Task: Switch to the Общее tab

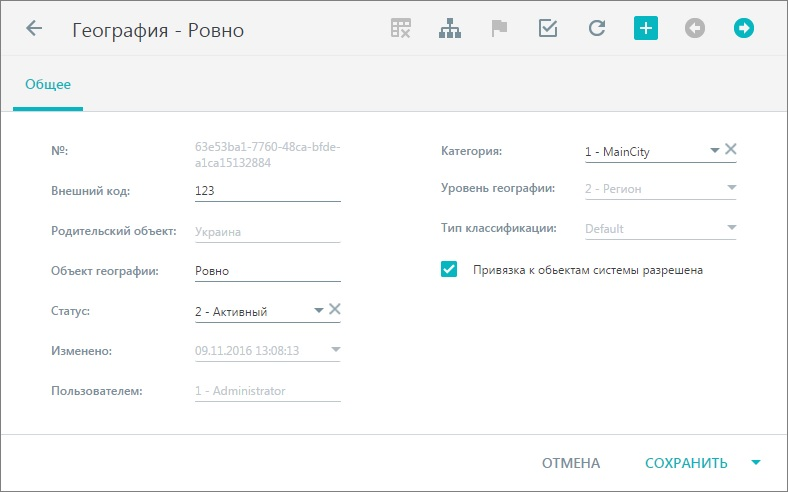Action: point(48,84)
